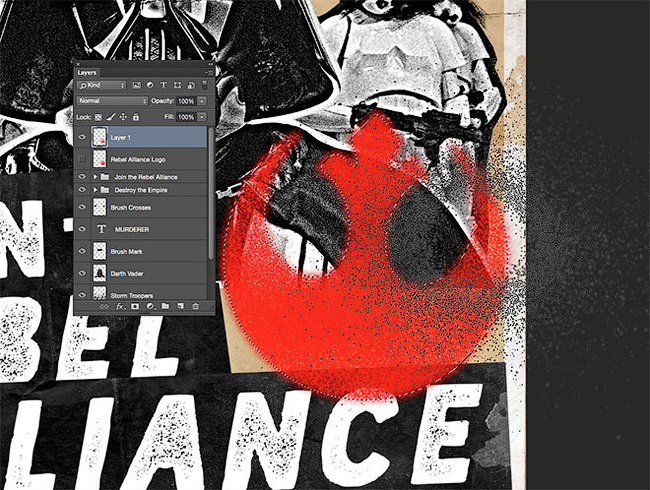Hide Layer 1 using its eye icon
The image size is (650, 490).
tap(82, 137)
